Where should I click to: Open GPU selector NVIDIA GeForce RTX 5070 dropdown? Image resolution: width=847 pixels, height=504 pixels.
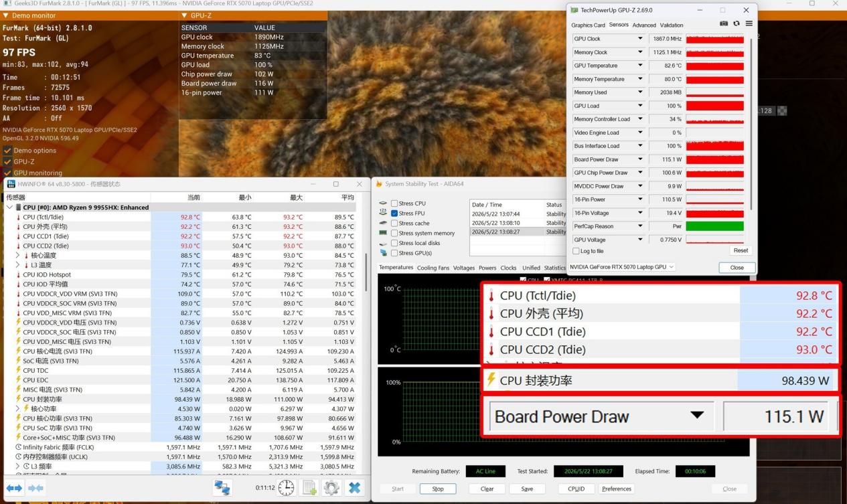click(623, 267)
